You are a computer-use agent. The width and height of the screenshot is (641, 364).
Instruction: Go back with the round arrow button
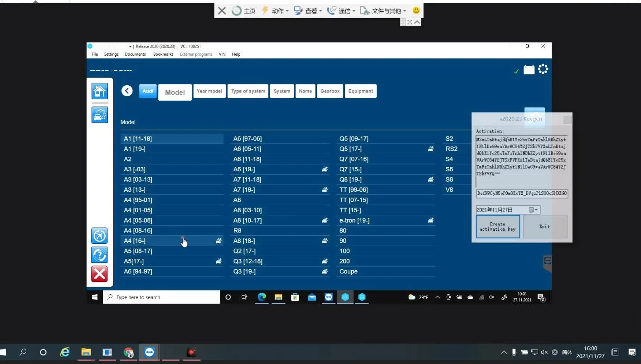[x=127, y=91]
